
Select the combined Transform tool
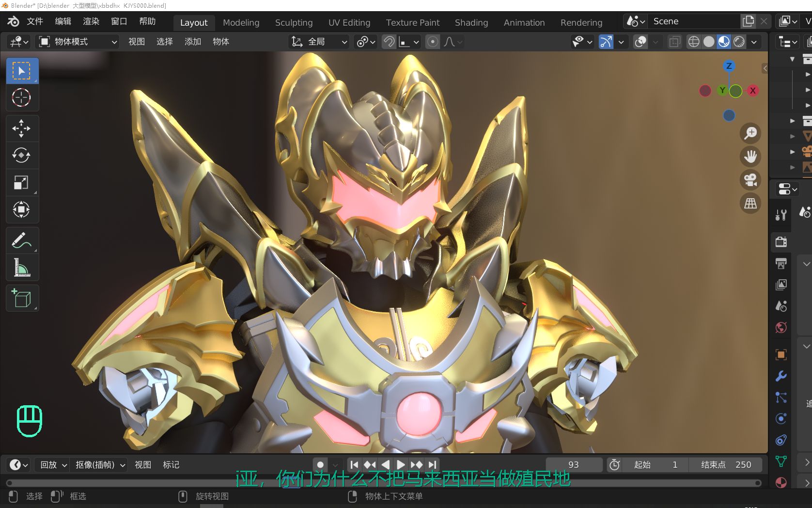click(22, 209)
